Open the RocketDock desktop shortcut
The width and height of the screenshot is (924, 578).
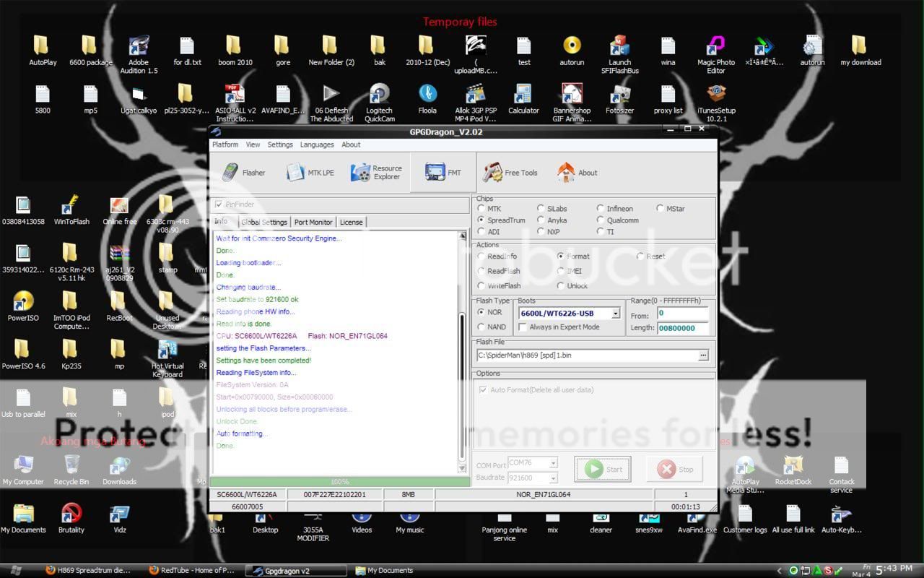pos(793,470)
